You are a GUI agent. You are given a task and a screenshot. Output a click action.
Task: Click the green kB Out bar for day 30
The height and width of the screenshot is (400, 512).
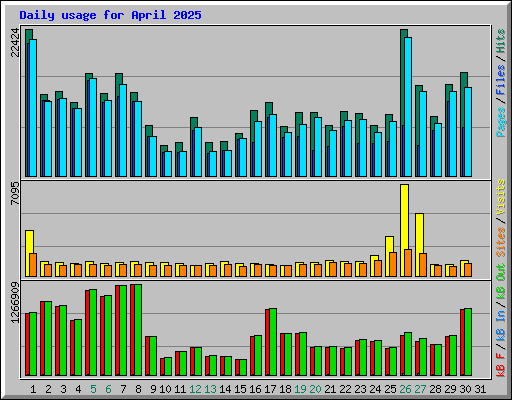468,342
